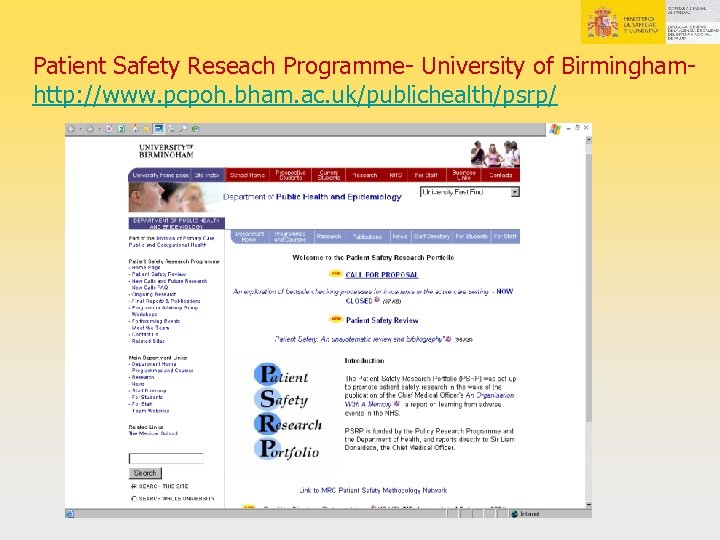Click the Patient Safety Research Portfolio logo
This screenshot has width=720, height=540.
tap(287, 411)
